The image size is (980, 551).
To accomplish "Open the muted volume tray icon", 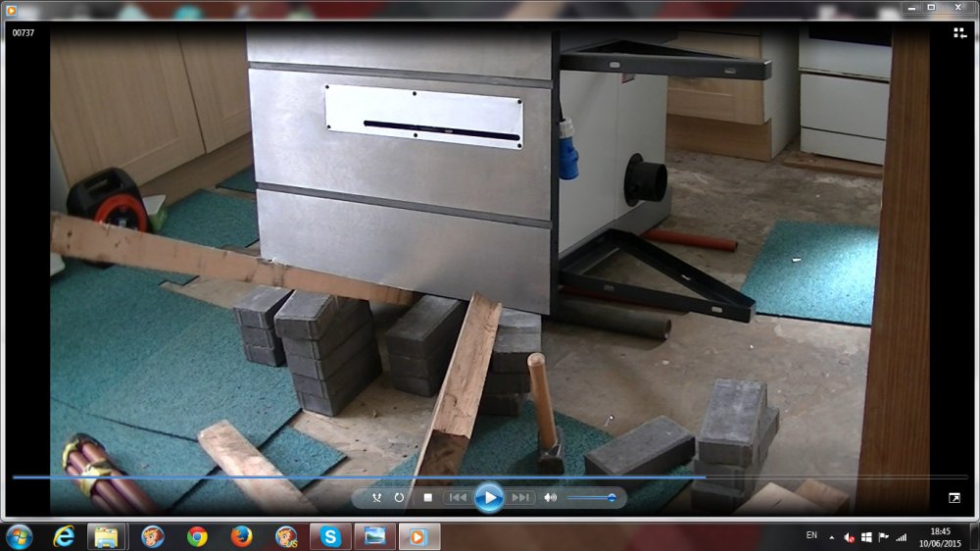I will pos(849,537).
